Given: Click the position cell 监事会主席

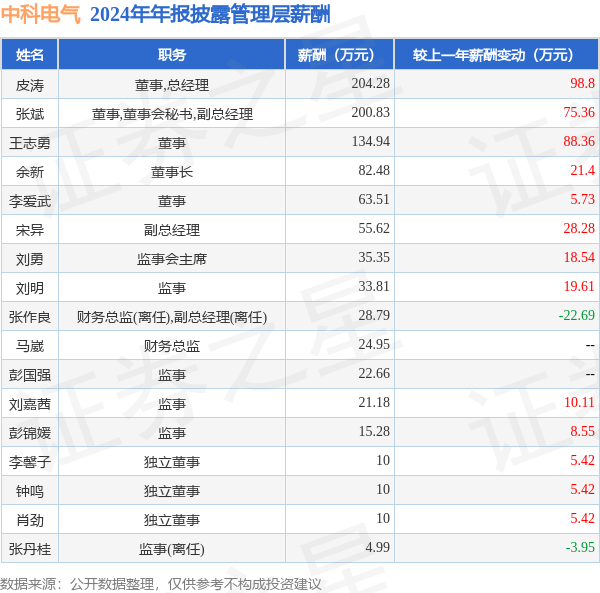Looking at the screenshot, I should click(x=172, y=259).
